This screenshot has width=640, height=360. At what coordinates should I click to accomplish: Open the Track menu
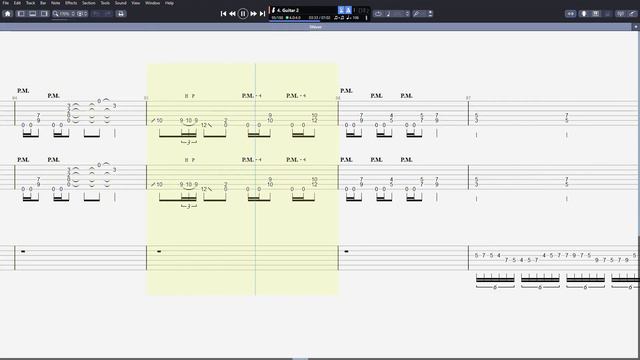click(30, 3)
